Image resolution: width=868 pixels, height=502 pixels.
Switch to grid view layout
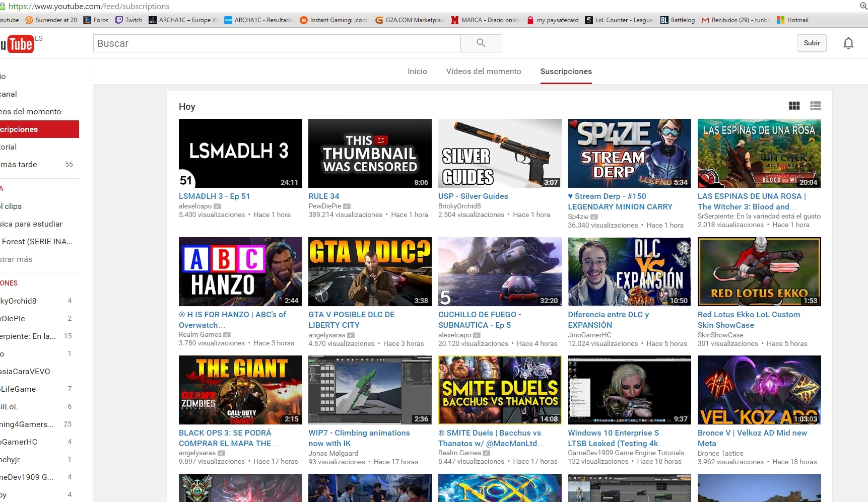point(794,106)
